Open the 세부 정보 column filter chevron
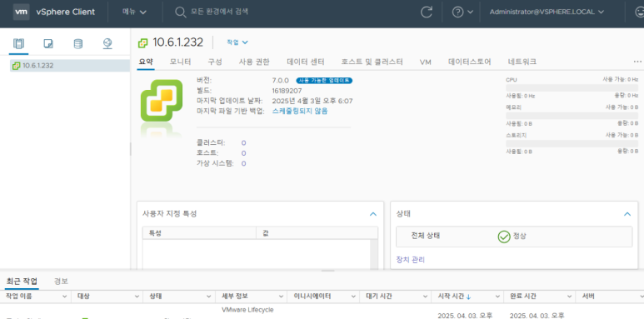The height and width of the screenshot is (319, 644). pos(281,297)
